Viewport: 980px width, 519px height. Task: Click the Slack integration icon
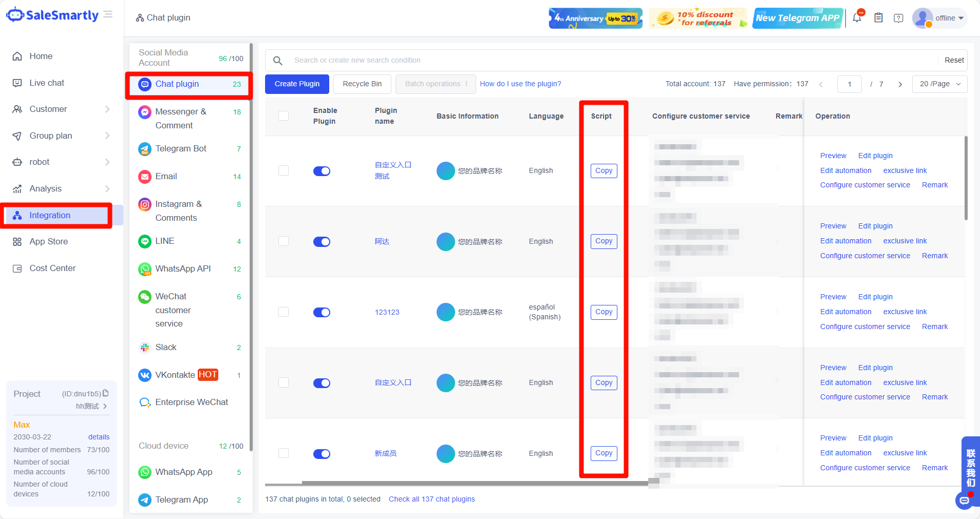(x=144, y=347)
